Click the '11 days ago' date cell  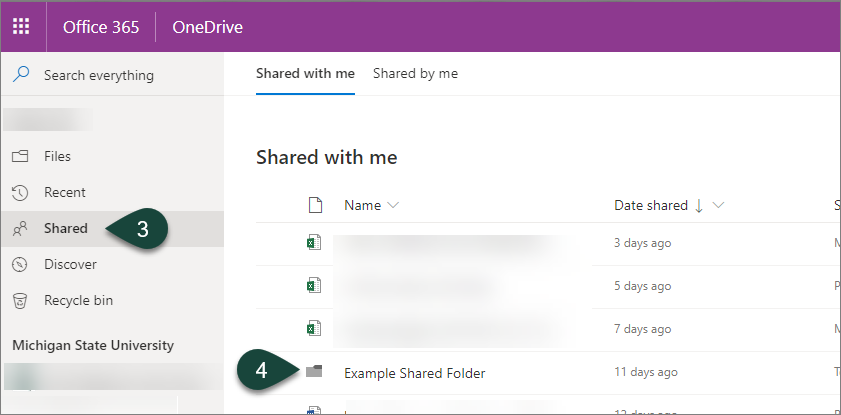[646, 372]
